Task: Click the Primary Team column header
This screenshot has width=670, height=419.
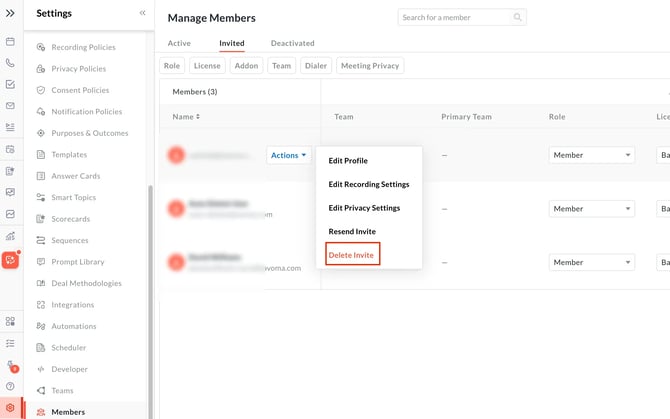Action: tap(466, 117)
